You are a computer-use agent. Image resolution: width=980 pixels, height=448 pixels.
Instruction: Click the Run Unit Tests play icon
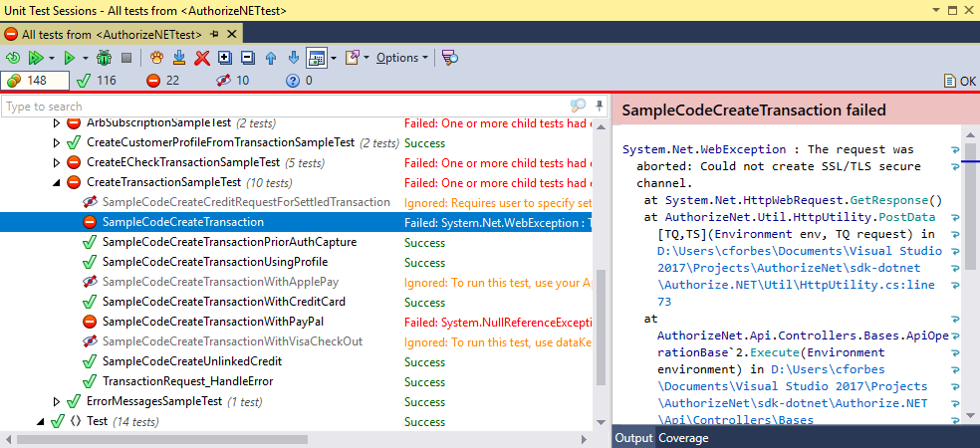point(70,58)
